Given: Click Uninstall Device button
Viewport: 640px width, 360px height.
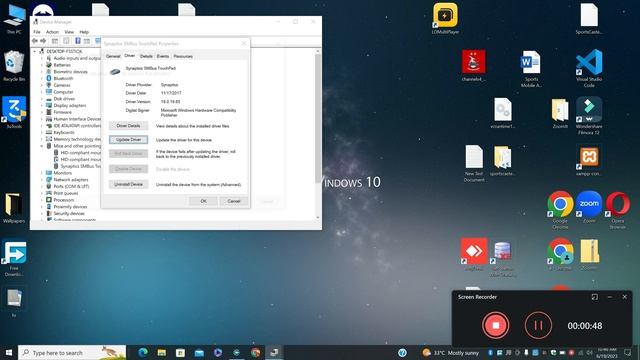Looking at the screenshot, I should click(x=128, y=184).
